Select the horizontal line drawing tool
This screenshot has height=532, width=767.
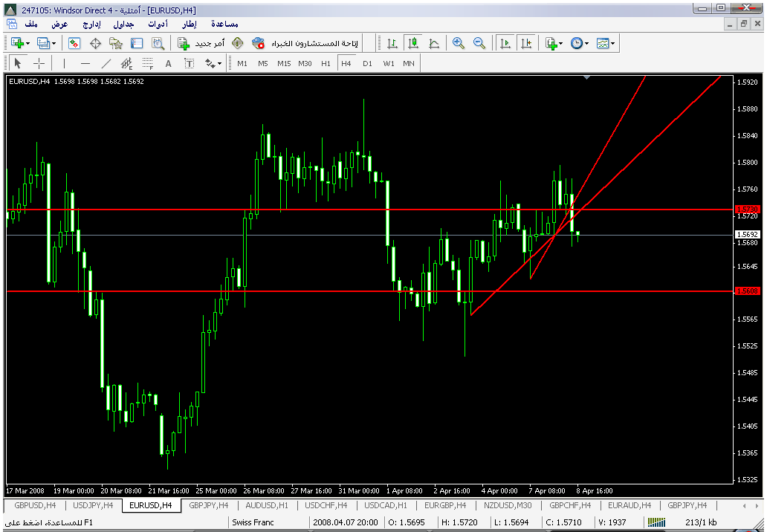tap(85, 64)
